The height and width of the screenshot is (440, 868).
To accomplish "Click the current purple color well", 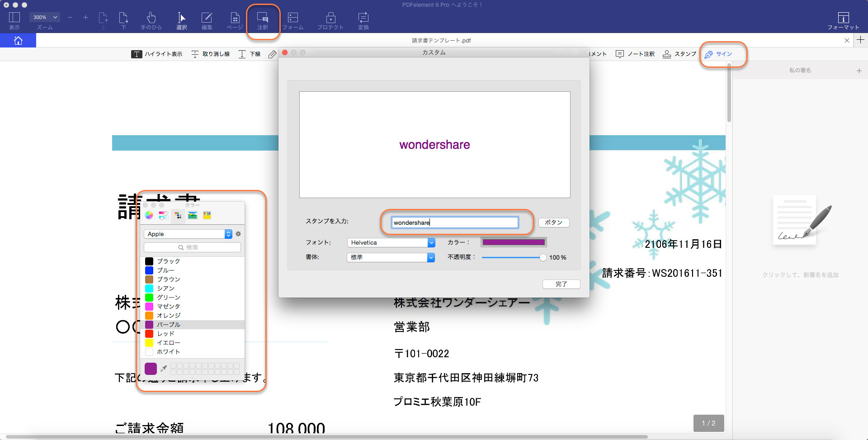I will point(151,369).
